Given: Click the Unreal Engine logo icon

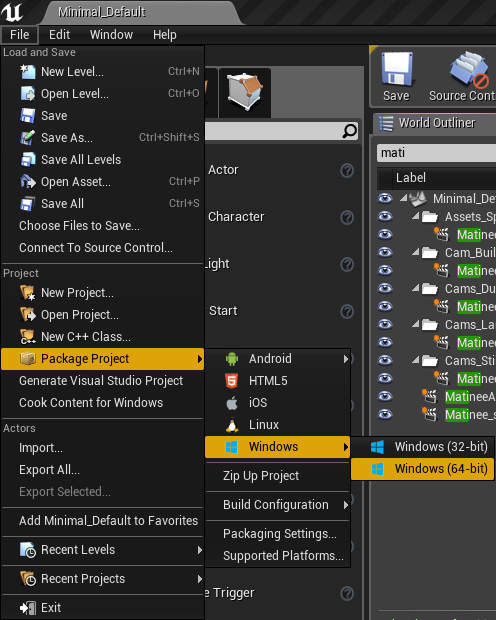Looking at the screenshot, I should tap(11, 12).
